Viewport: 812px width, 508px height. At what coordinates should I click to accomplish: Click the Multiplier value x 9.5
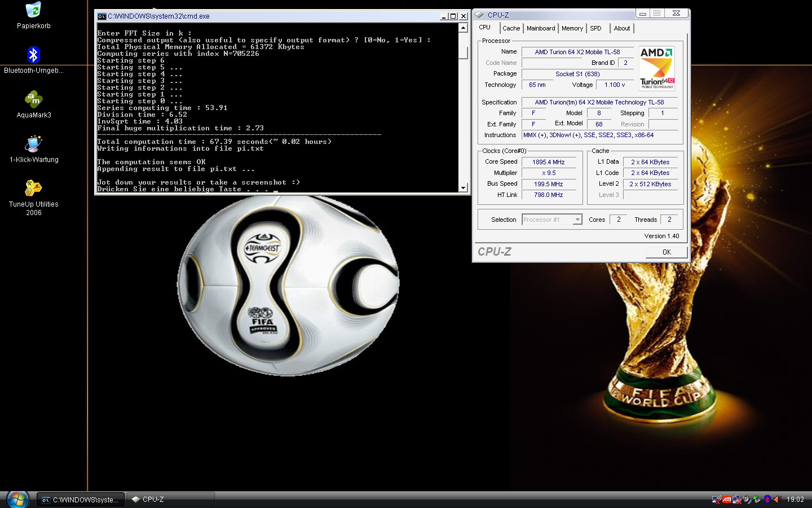point(549,173)
